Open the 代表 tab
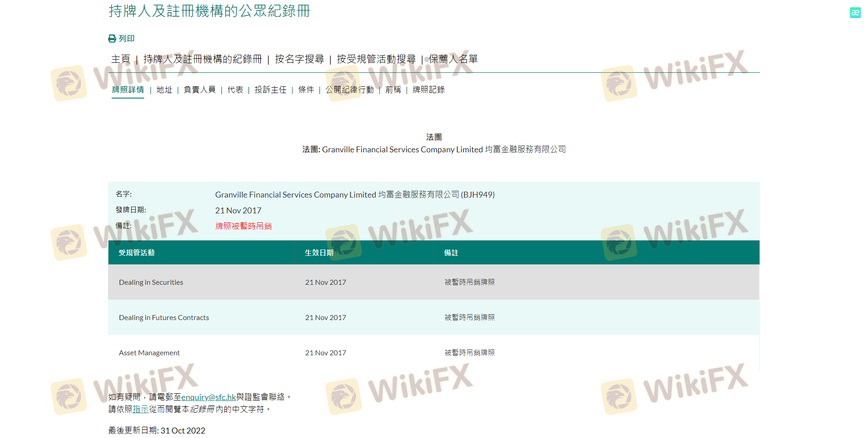Viewport: 868px width, 438px height. pyautogui.click(x=235, y=90)
